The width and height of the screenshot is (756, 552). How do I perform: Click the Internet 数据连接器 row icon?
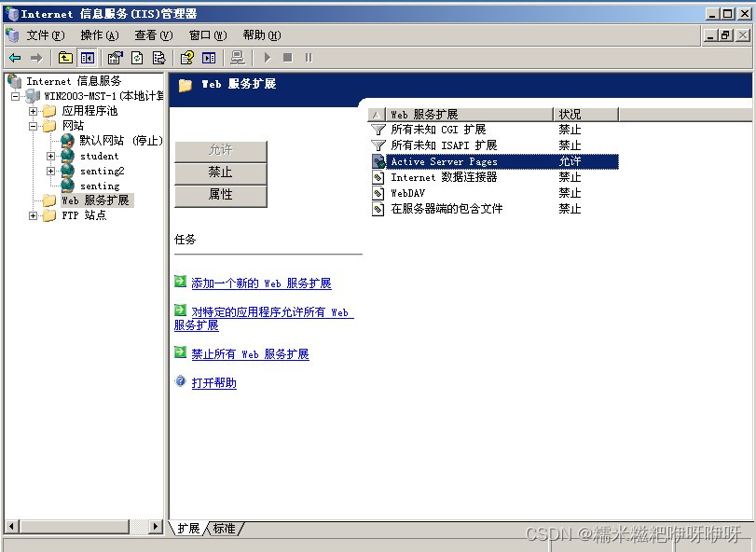click(x=378, y=177)
